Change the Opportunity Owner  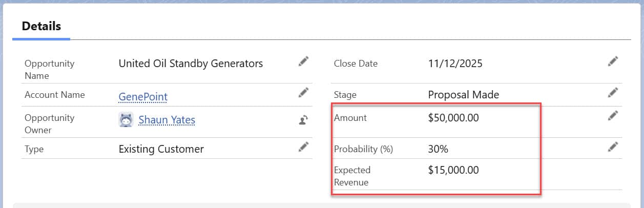[303, 120]
